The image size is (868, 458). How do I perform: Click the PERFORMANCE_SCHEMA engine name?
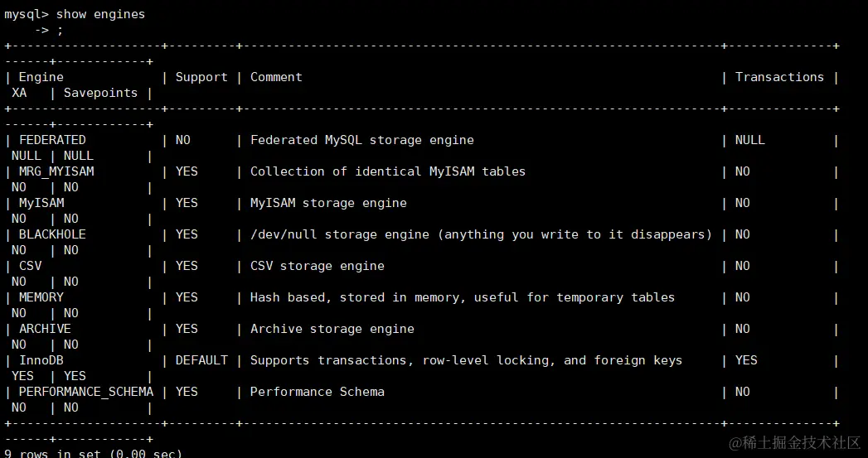(85, 393)
